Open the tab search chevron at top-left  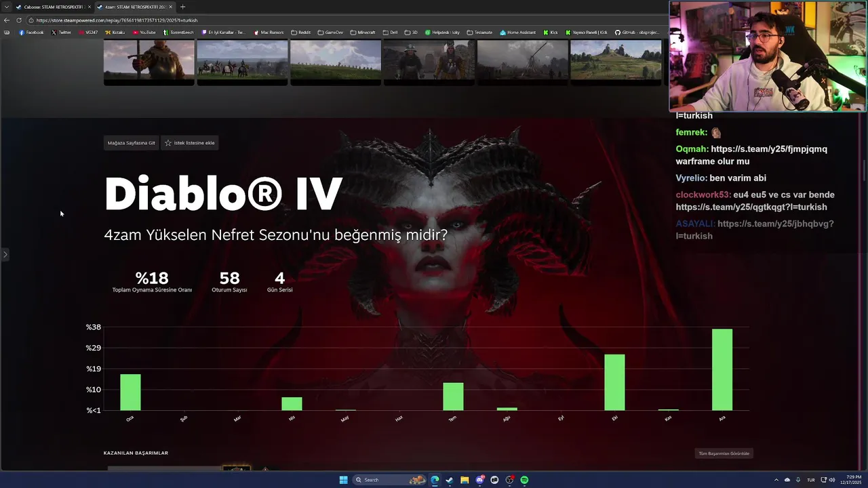pyautogui.click(x=7, y=7)
